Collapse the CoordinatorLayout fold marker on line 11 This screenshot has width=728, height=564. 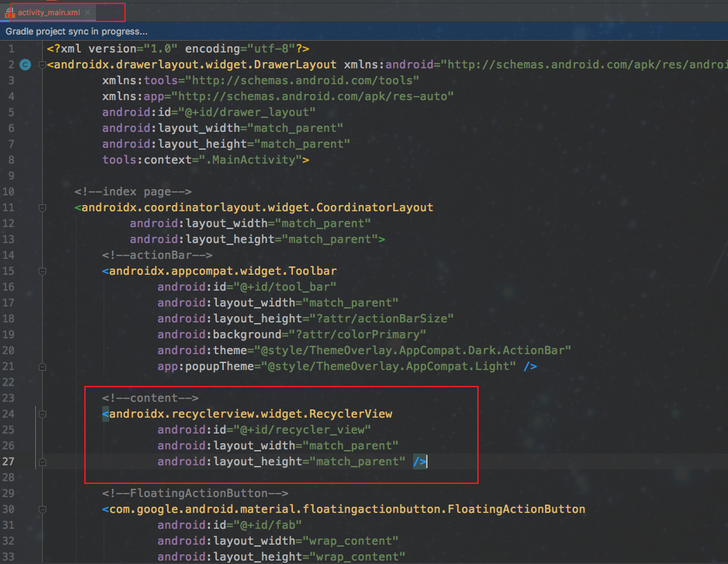pyautogui.click(x=42, y=208)
